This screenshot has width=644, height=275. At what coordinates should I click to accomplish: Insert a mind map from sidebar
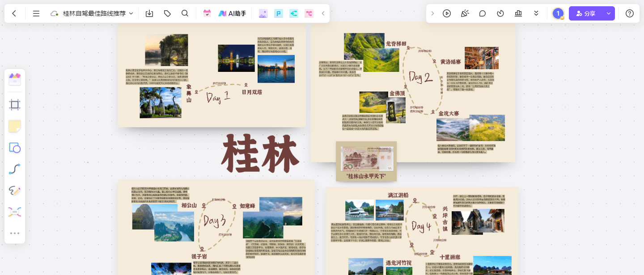click(x=15, y=212)
